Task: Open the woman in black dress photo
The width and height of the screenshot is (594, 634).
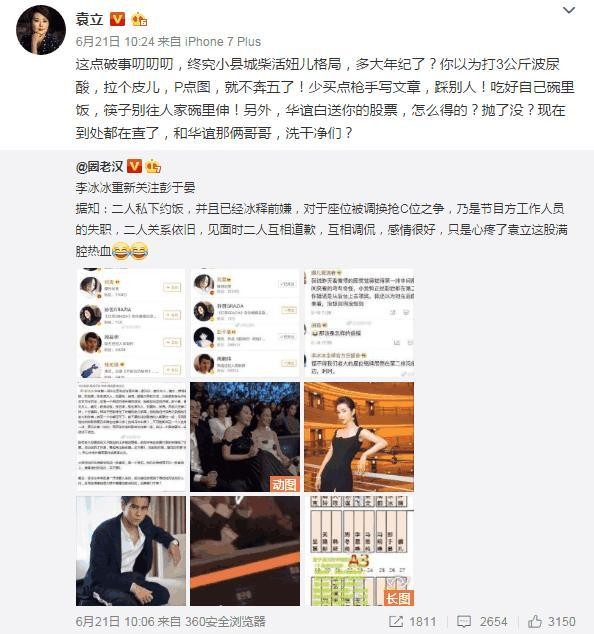Action: (359, 437)
